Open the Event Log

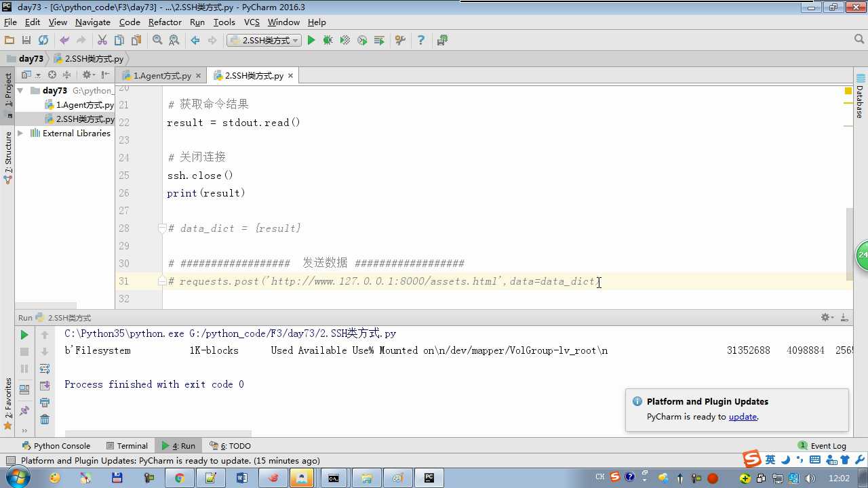click(822, 446)
